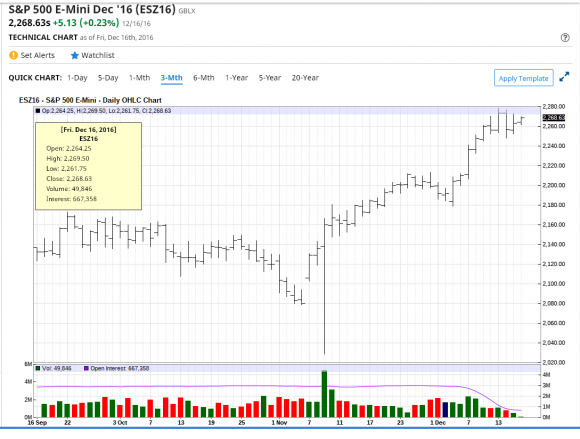The height and width of the screenshot is (439, 580).
Task: Click the 'GBLX' exchange code text
Action: (187, 11)
